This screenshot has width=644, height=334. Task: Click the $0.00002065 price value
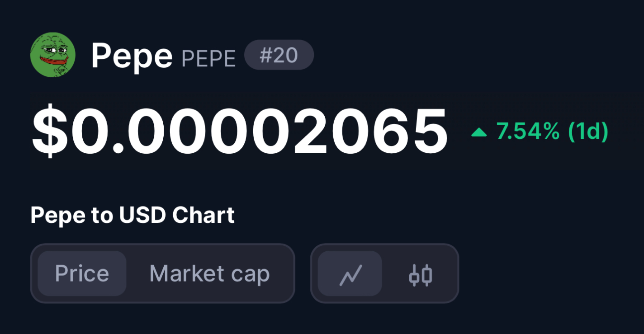click(x=240, y=131)
